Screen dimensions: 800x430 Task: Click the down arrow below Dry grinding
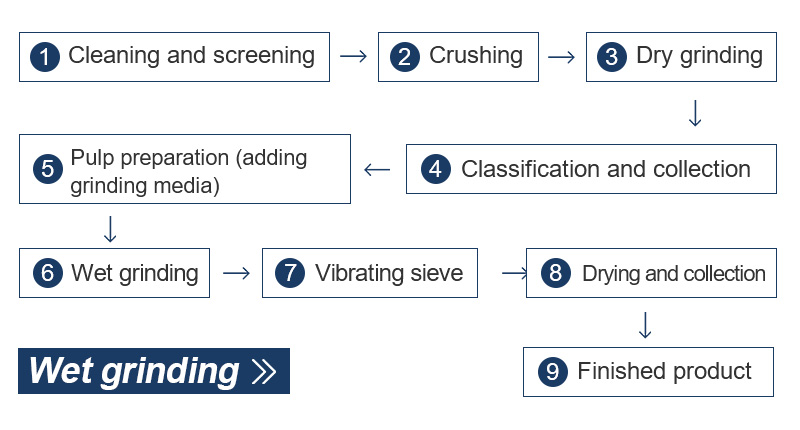pos(695,113)
